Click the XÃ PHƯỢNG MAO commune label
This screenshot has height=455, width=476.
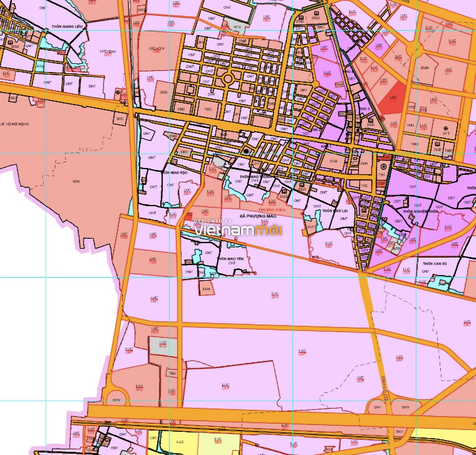(258, 216)
